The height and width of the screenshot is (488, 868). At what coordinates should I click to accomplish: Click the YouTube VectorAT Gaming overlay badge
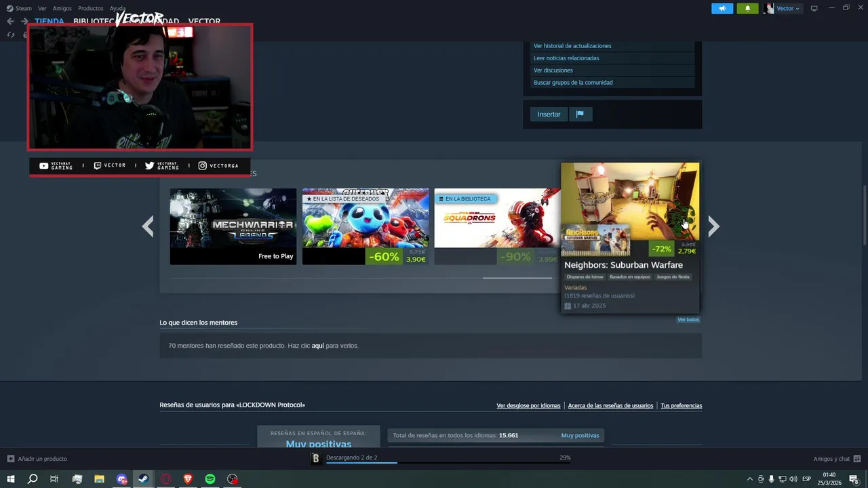(56, 165)
